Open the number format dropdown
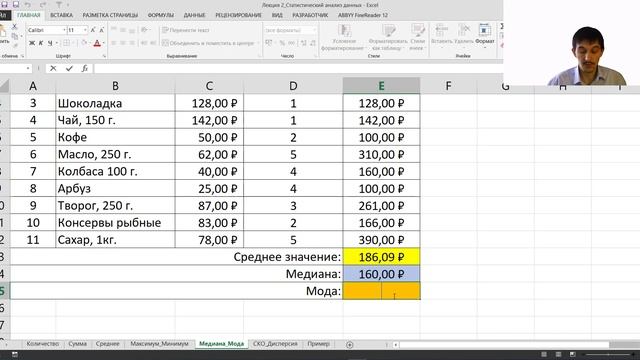 click(314, 30)
